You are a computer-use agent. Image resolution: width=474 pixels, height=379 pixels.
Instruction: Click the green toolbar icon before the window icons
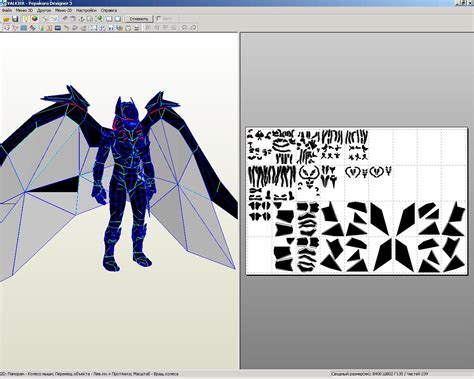[x=98, y=19]
